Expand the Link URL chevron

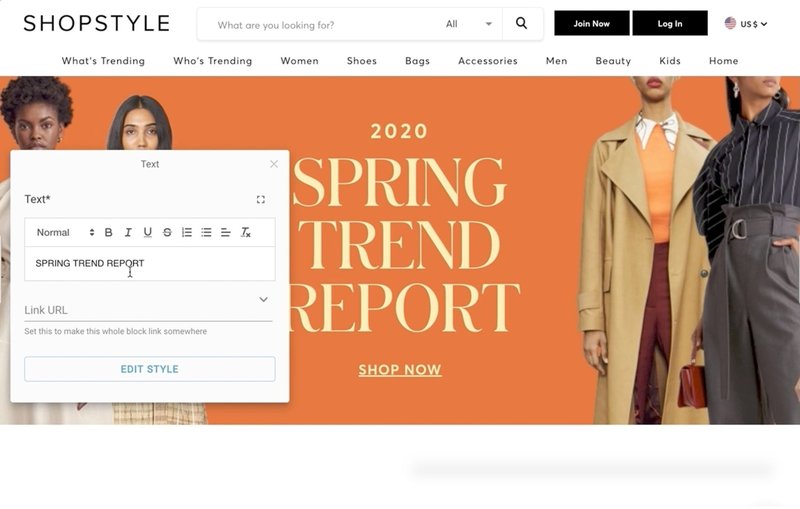(263, 299)
